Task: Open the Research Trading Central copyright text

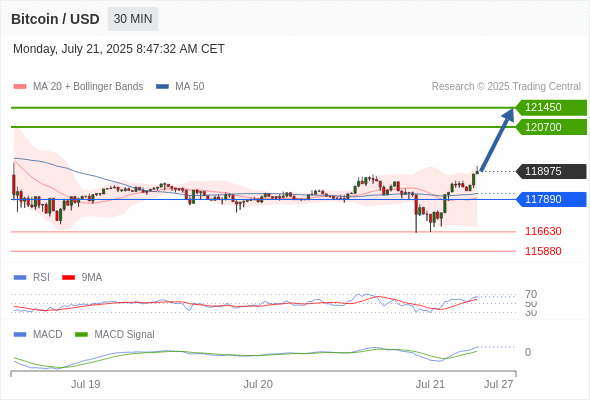Action: [x=506, y=87]
